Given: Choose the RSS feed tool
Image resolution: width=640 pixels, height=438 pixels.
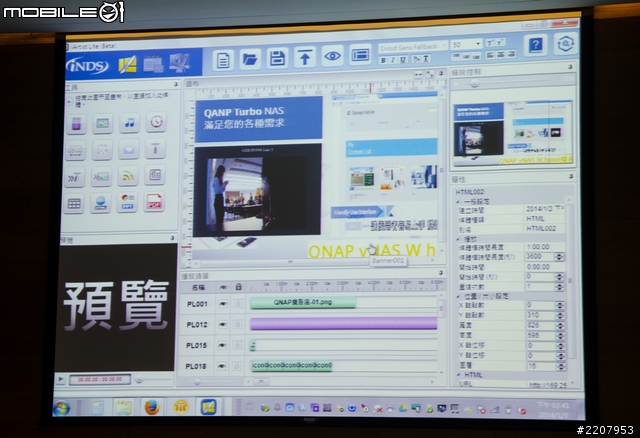Looking at the screenshot, I should click(x=128, y=176).
